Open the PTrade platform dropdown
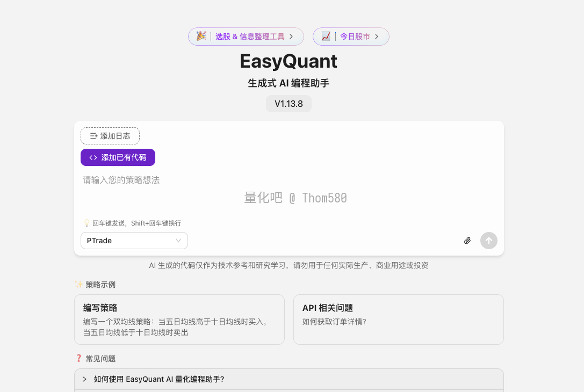The width and height of the screenshot is (584, 392). (134, 241)
